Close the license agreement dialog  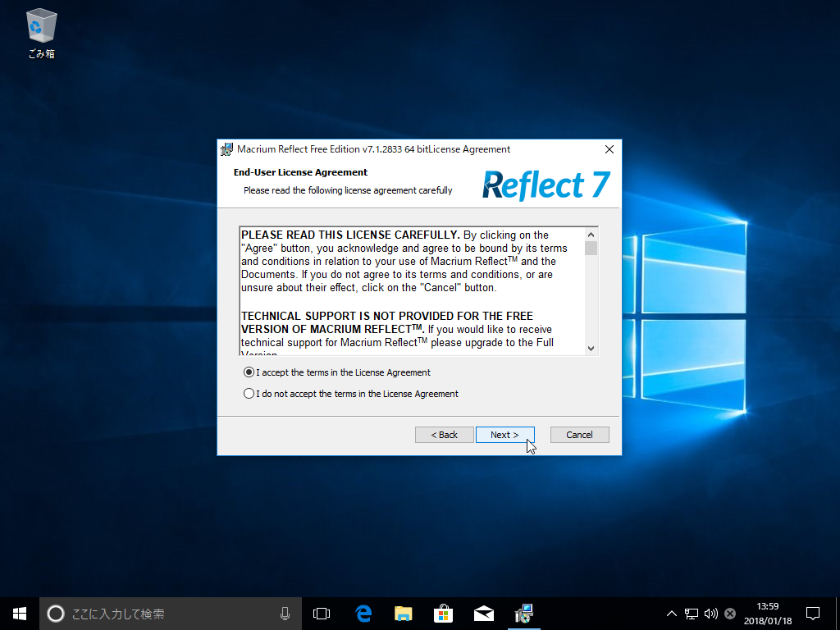tap(609, 149)
